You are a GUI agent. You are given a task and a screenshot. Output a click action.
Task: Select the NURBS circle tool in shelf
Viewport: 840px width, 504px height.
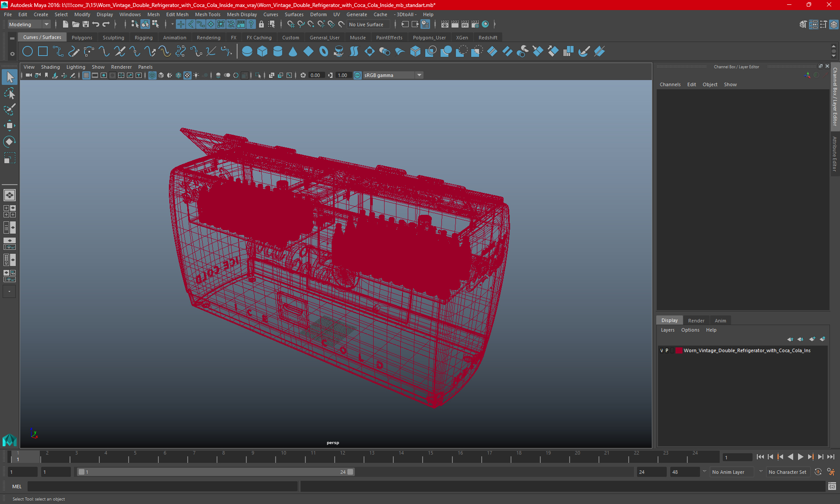pos(28,52)
